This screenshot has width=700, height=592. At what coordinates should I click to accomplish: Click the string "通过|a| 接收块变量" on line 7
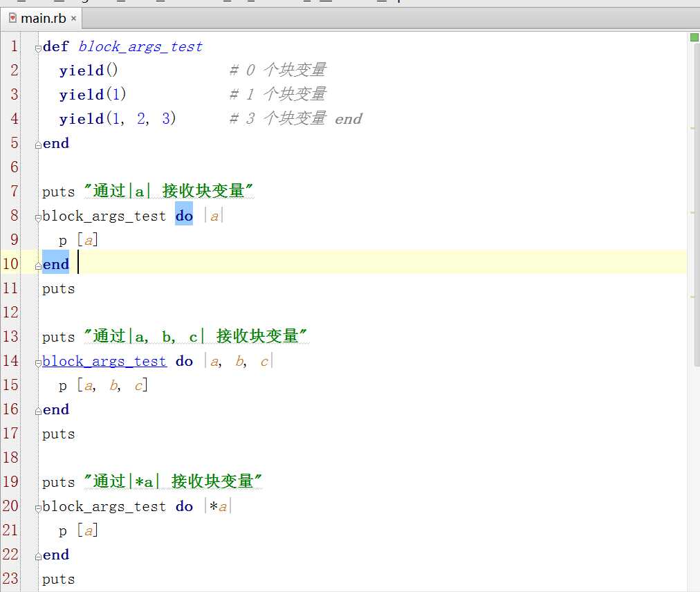pyautogui.click(x=169, y=191)
